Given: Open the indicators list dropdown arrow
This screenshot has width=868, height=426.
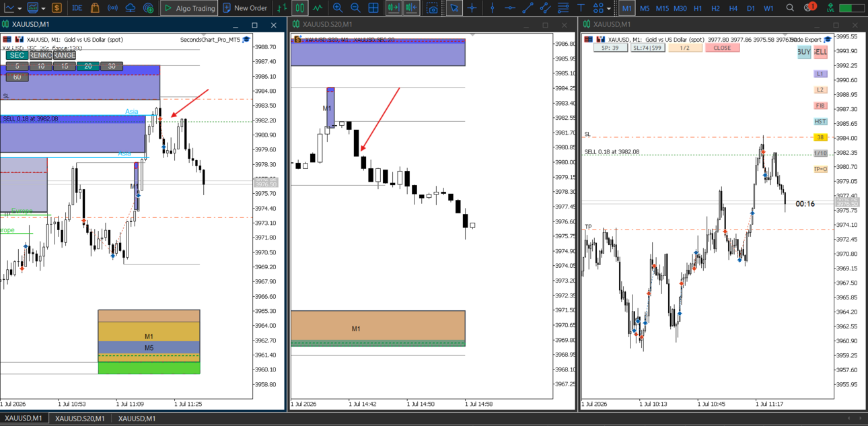Looking at the screenshot, I should pos(42,8).
